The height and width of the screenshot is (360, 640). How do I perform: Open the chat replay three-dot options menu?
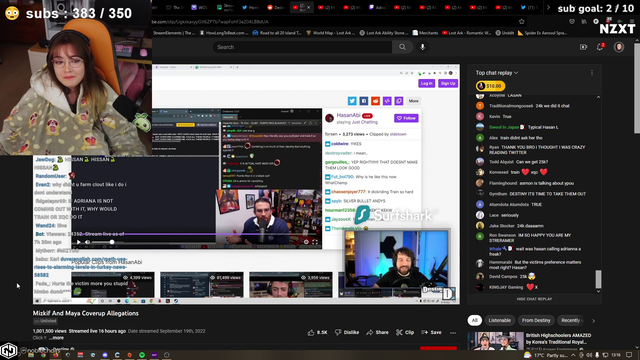coord(592,73)
